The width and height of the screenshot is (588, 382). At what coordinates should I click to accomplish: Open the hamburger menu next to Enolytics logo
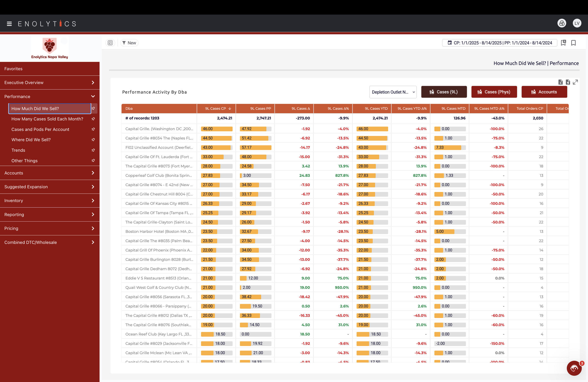[x=9, y=24]
